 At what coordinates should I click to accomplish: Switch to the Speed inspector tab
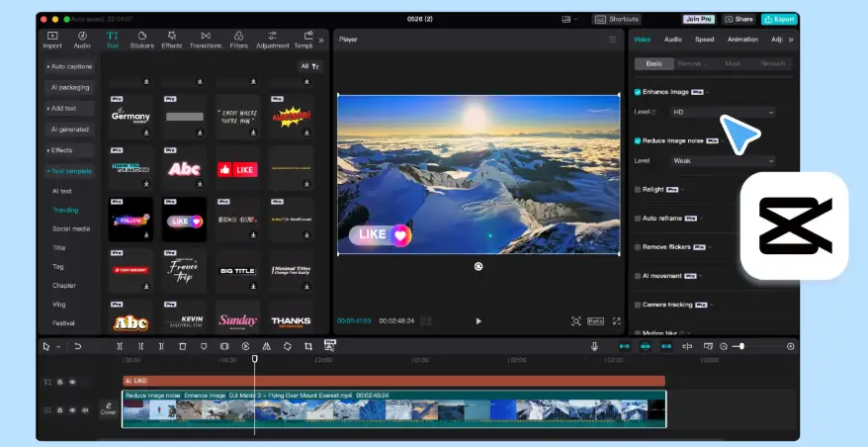tap(704, 40)
